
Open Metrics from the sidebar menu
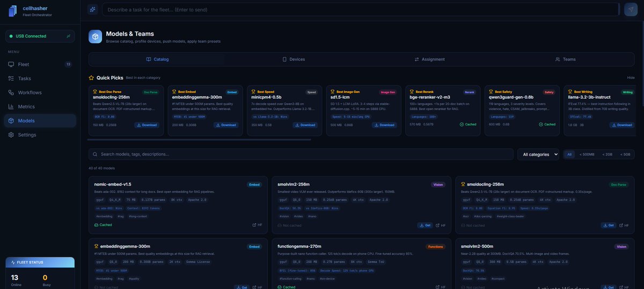(x=40, y=107)
